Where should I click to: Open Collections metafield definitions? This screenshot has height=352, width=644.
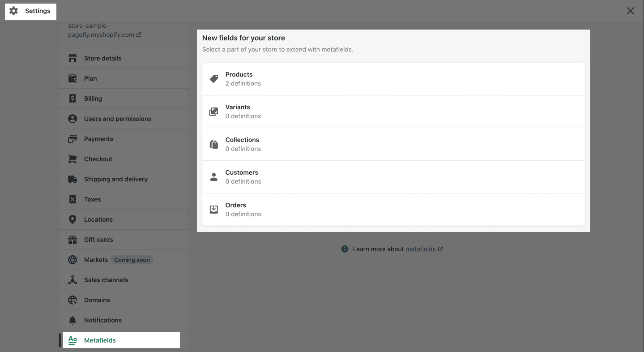point(393,144)
